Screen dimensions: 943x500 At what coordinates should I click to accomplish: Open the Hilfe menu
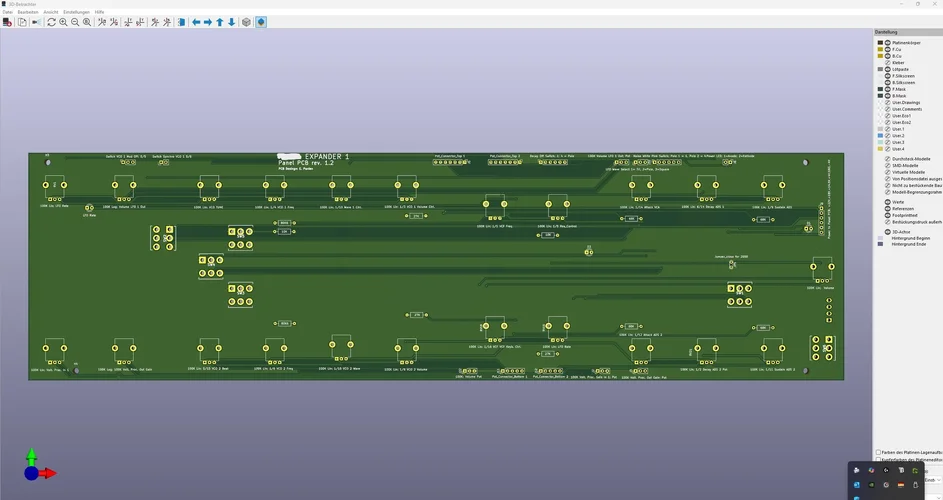[99, 12]
